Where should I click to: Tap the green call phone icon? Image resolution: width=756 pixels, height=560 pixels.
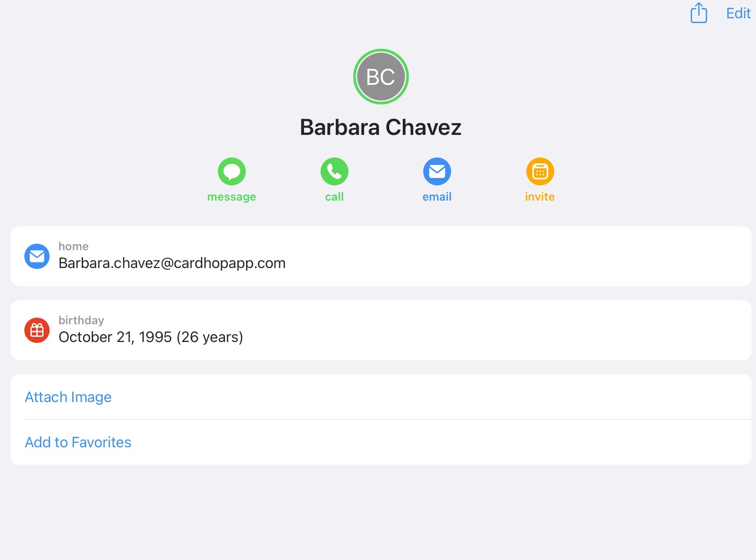(x=335, y=171)
